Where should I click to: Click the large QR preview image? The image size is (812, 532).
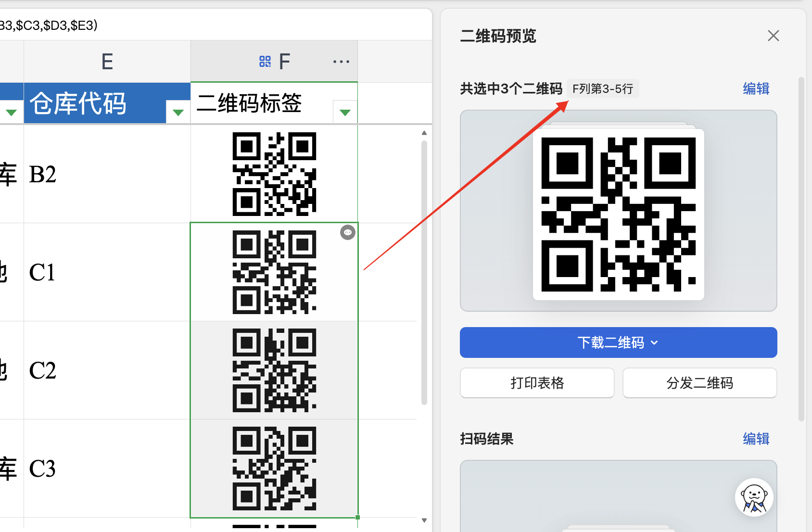tap(619, 215)
